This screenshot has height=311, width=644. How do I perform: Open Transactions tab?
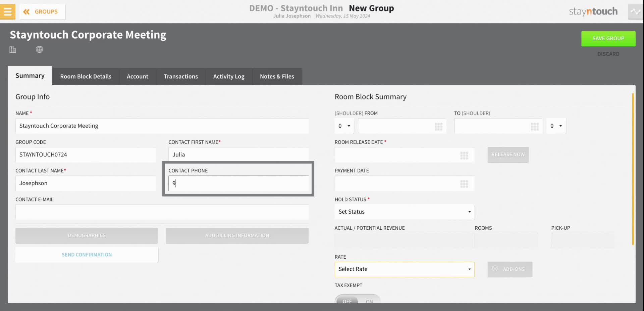[x=181, y=77]
